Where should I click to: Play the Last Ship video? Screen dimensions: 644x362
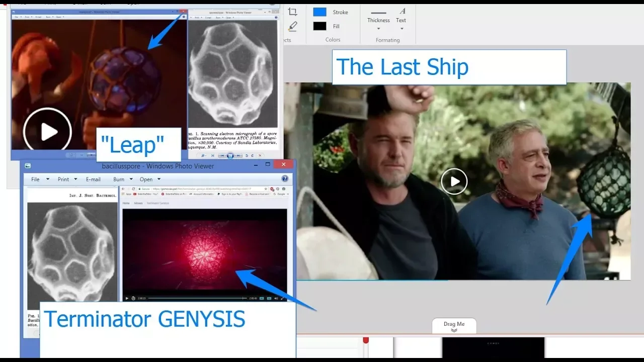(454, 181)
